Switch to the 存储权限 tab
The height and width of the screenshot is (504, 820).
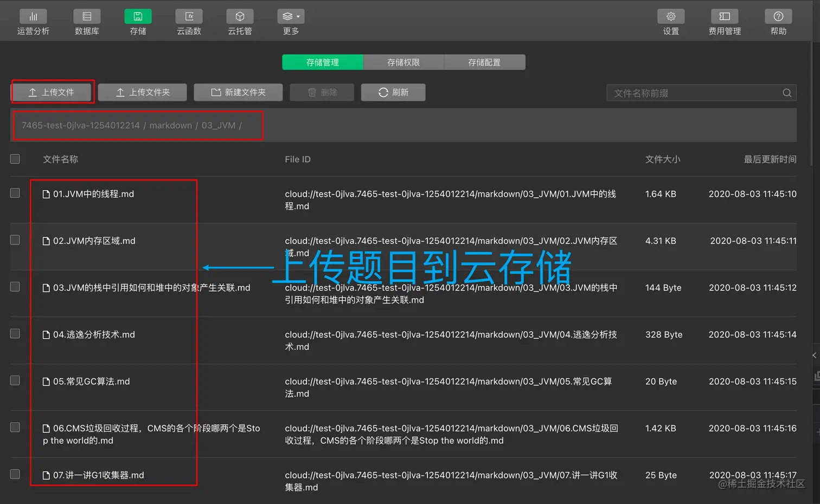pos(403,62)
